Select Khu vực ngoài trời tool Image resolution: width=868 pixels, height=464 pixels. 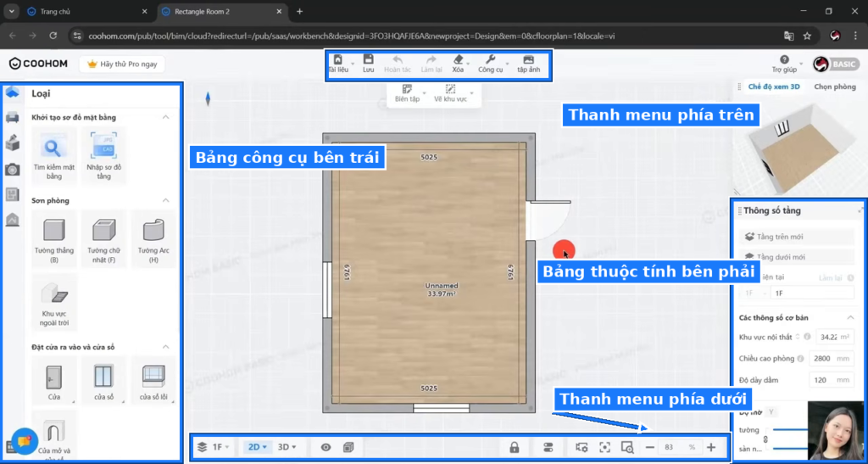click(54, 302)
